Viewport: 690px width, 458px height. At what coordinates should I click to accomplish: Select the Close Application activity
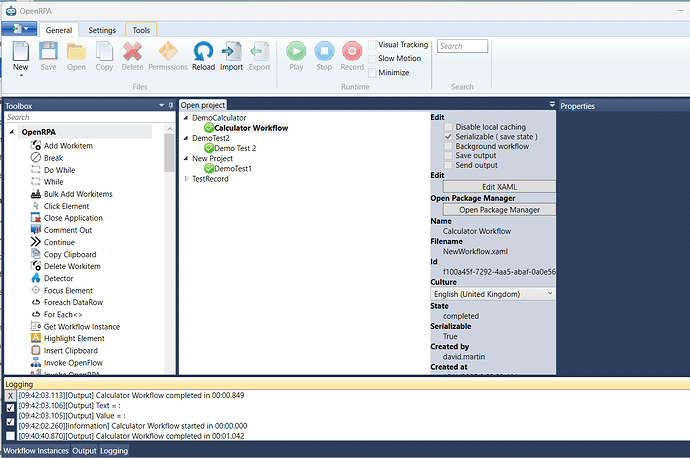pos(72,218)
